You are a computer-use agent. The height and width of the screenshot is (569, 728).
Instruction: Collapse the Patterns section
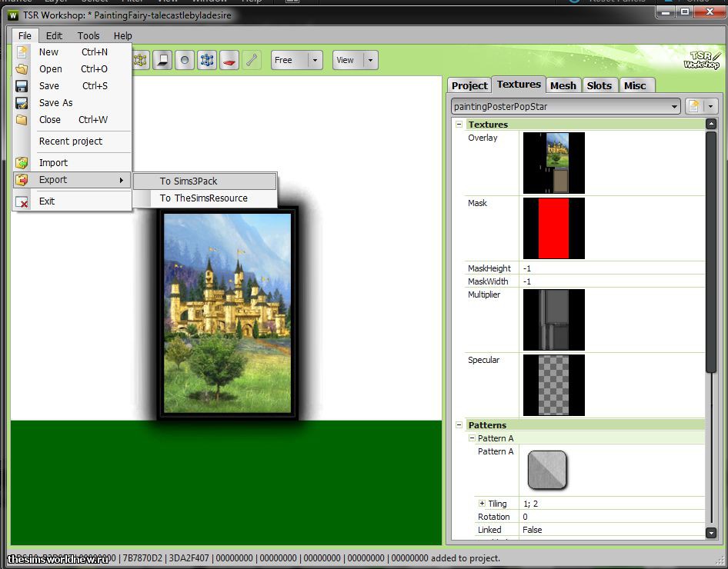coord(459,424)
